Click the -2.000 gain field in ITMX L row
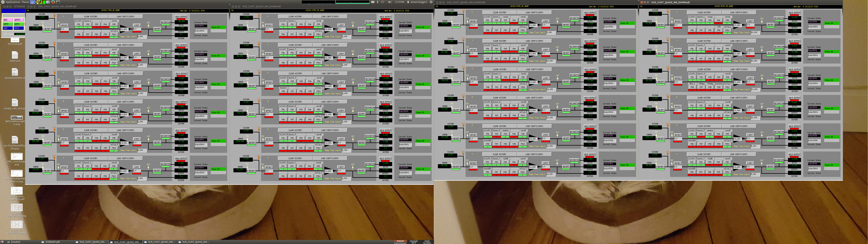This screenshot has width=868, height=244. pos(124,29)
